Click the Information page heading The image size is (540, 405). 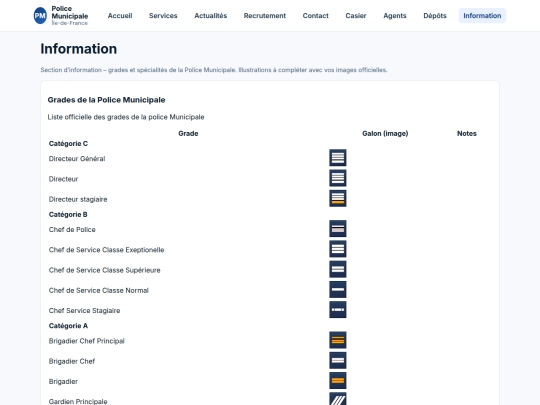point(79,49)
